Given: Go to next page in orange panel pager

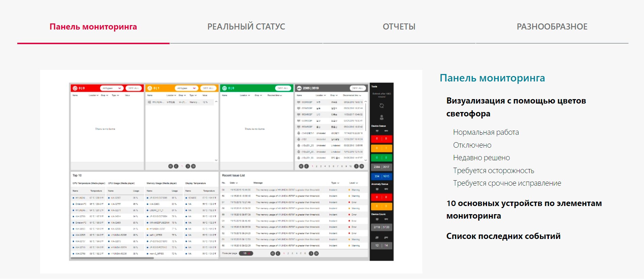Looking at the screenshot, I should pos(188,166).
